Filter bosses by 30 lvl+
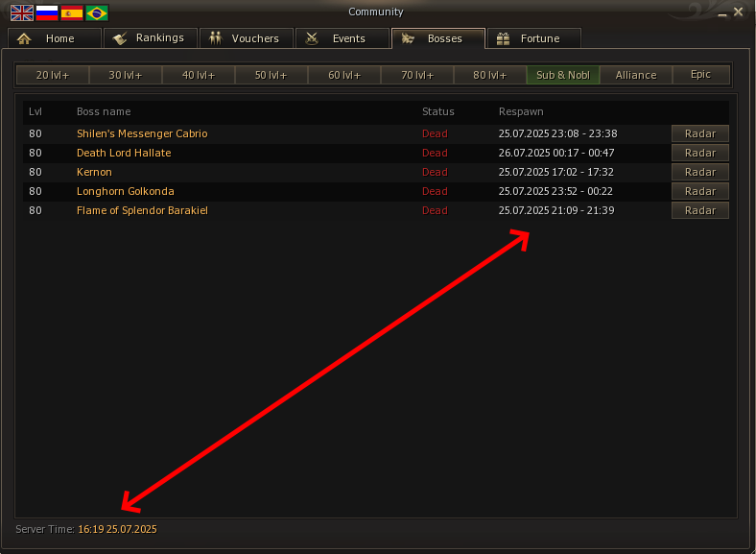The width and height of the screenshot is (756, 554). click(x=126, y=75)
